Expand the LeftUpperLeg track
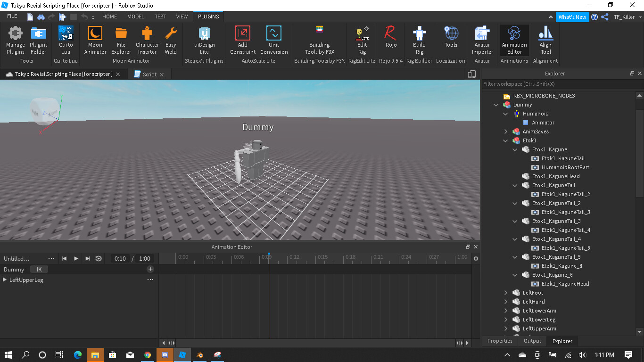This screenshot has height=362, width=644. [5, 280]
